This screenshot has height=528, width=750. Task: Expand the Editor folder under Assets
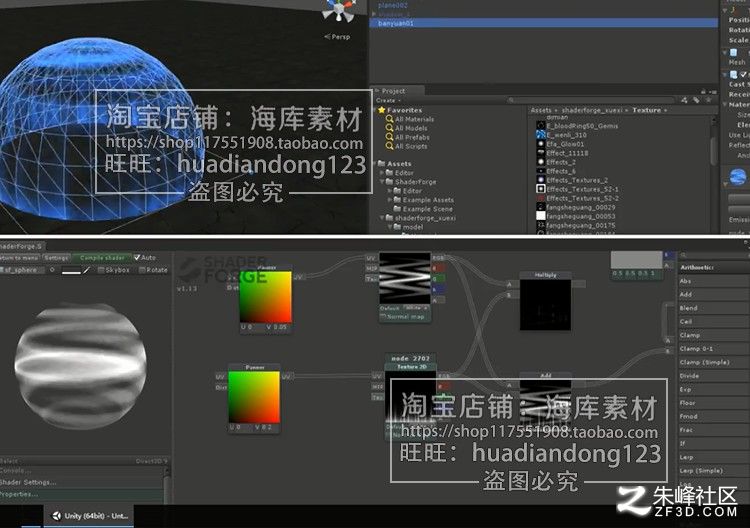[382, 173]
